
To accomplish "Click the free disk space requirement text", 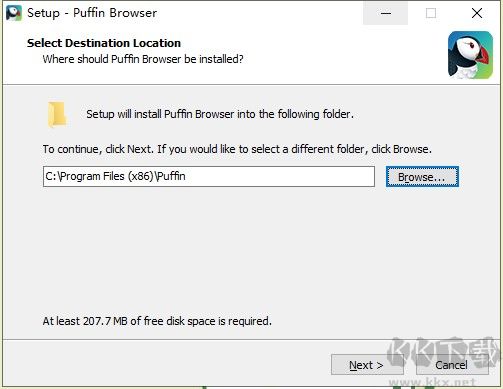I will pyautogui.click(x=157, y=321).
